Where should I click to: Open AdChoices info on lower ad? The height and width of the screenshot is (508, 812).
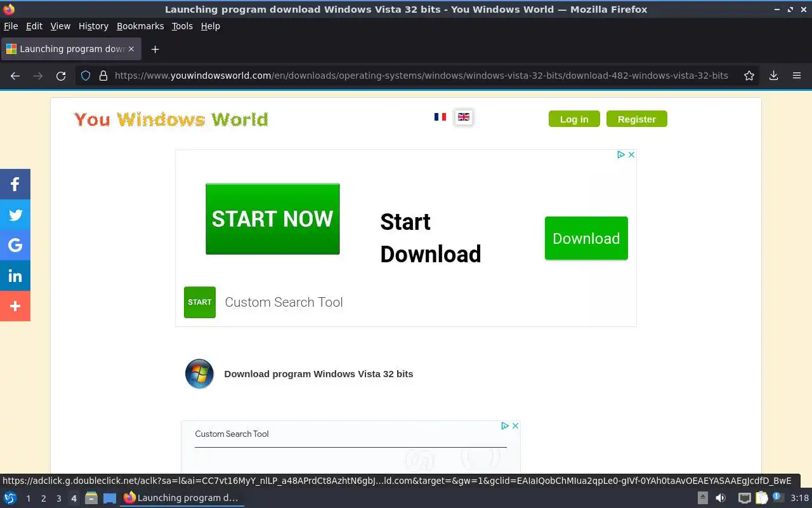tap(506, 425)
